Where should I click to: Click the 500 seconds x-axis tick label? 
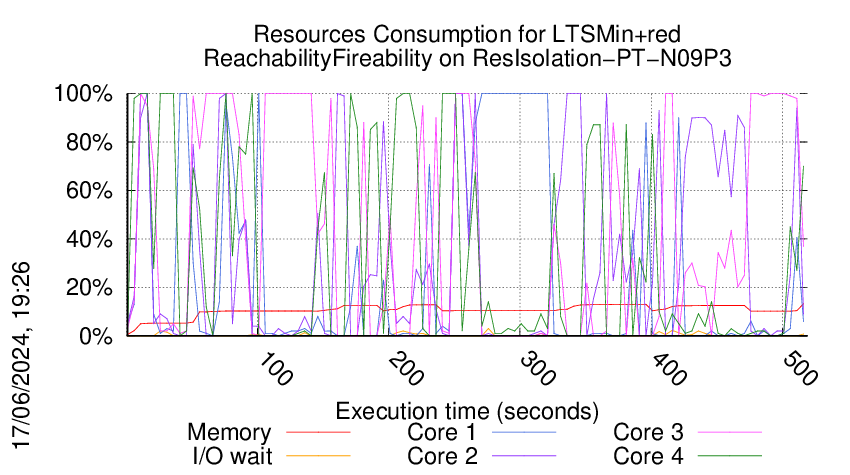click(x=801, y=369)
